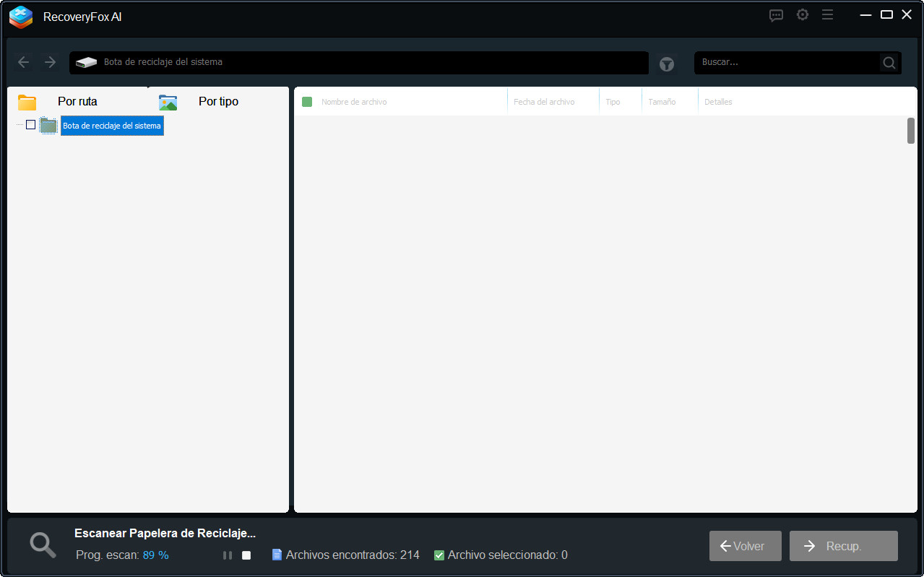The width and height of the screenshot is (924, 577).
Task: Click the Recup. button
Action: click(843, 546)
